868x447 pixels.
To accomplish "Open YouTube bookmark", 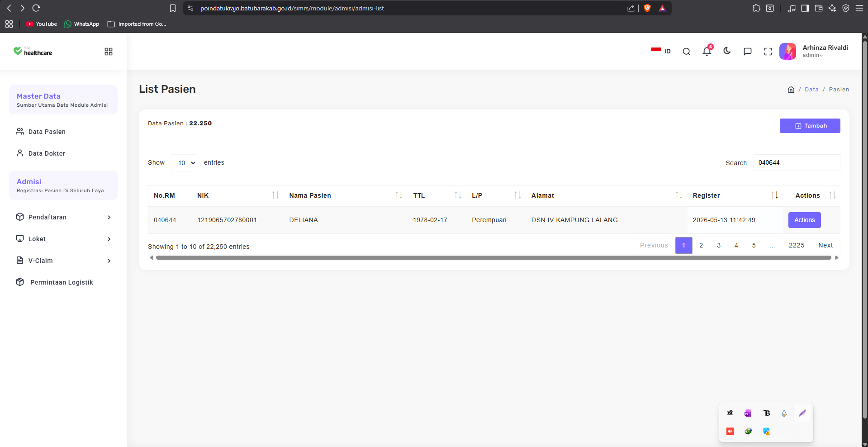I will (42, 24).
